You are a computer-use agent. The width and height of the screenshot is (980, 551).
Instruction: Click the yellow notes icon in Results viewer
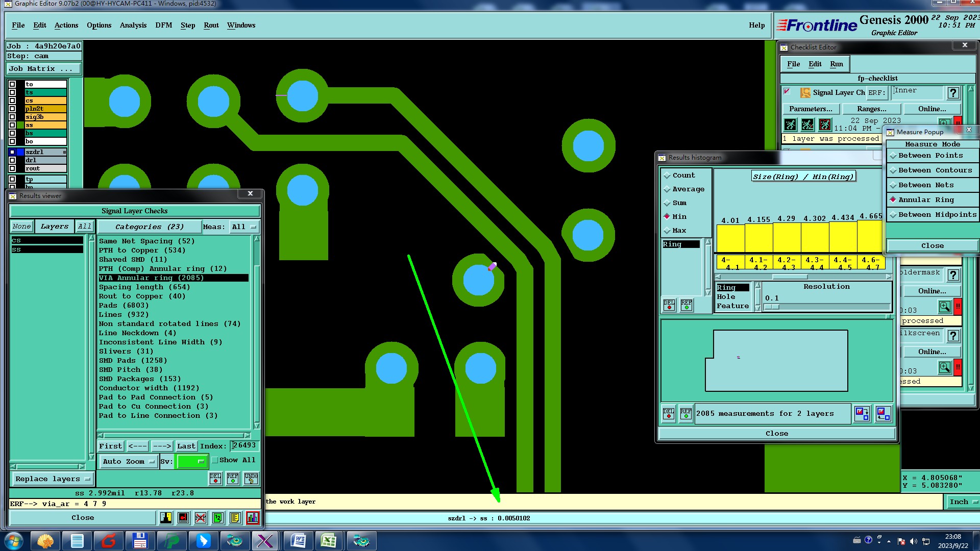(235, 518)
